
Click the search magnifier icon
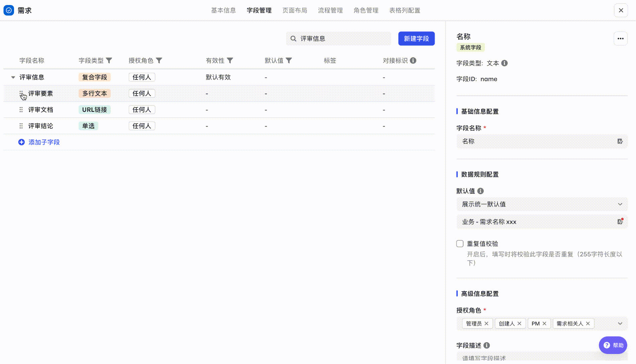pyautogui.click(x=293, y=39)
